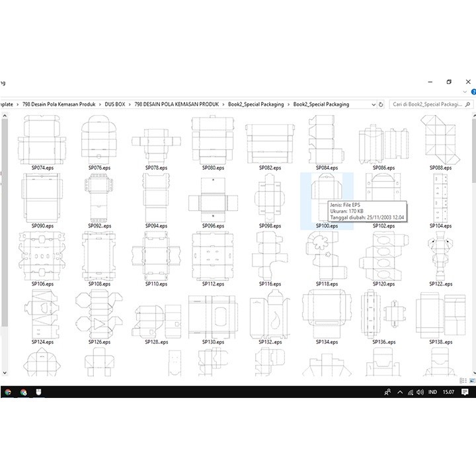The image size is (476, 476).
Task: Click the file list scrollbar up arrow on the right
Action: (x=474, y=116)
